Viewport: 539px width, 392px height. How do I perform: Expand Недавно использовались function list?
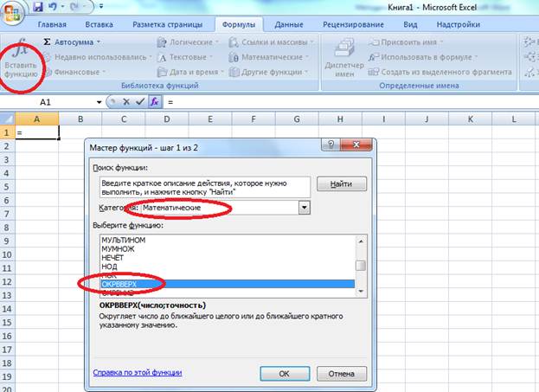click(98, 57)
